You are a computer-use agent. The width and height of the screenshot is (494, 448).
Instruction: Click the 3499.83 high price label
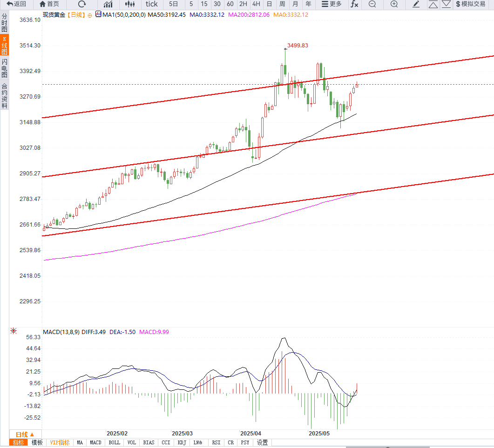click(x=298, y=45)
